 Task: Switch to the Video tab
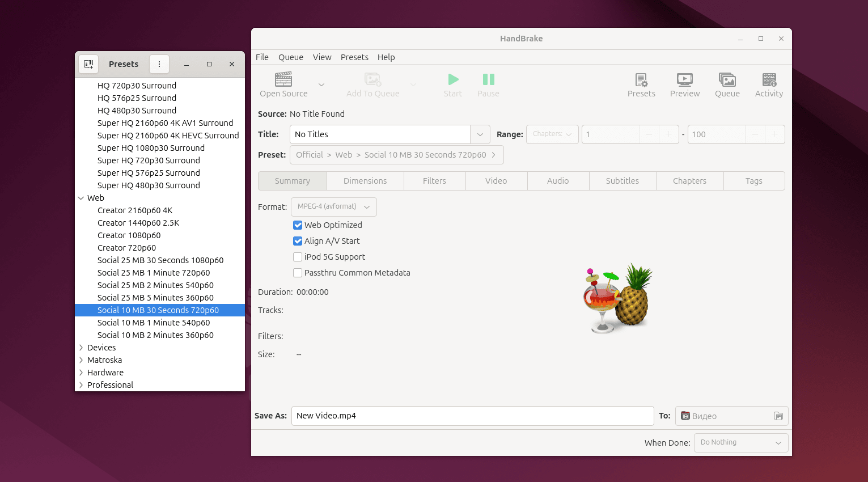[x=496, y=181]
